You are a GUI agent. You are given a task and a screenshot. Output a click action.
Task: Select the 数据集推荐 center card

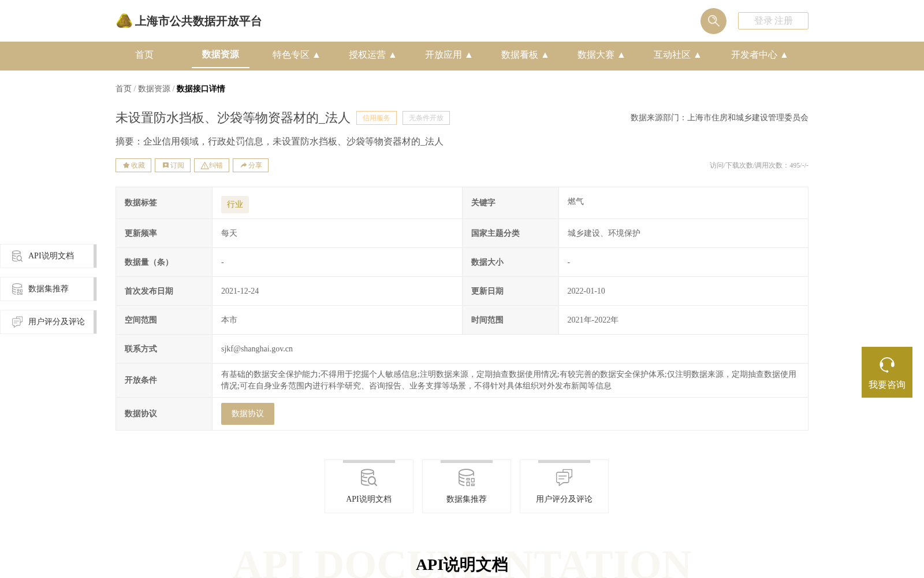467,487
